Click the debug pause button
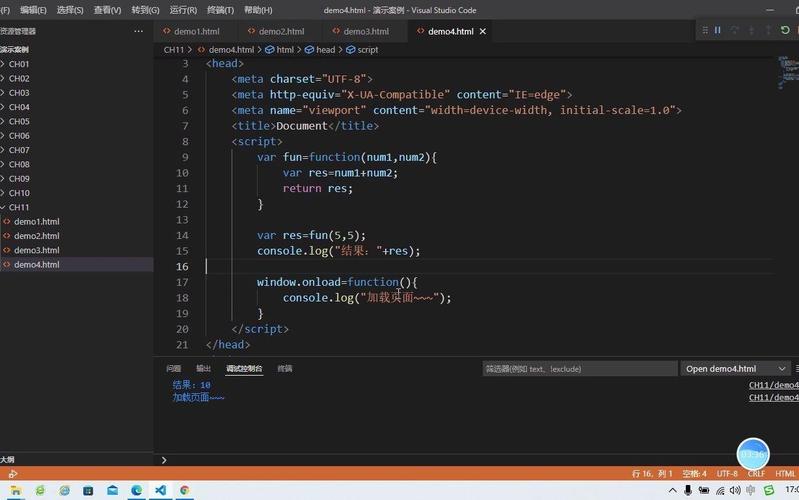The width and height of the screenshot is (799, 500). coord(717,31)
